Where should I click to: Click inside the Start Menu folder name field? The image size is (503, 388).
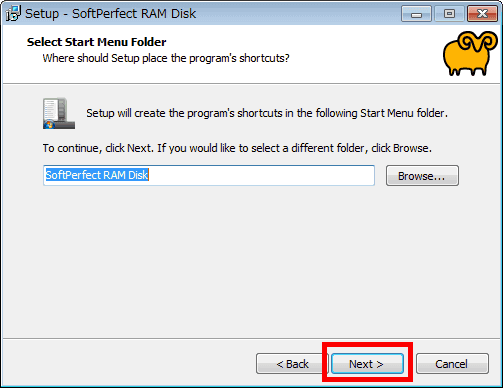[x=209, y=175]
